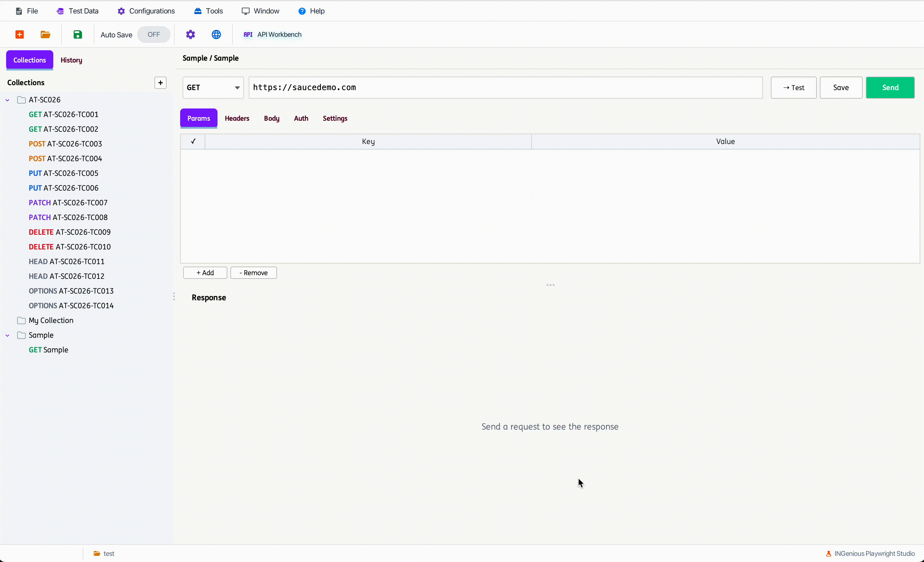Toggle the Auto Save OFF switch
This screenshot has width=924, height=562.
[x=154, y=35]
